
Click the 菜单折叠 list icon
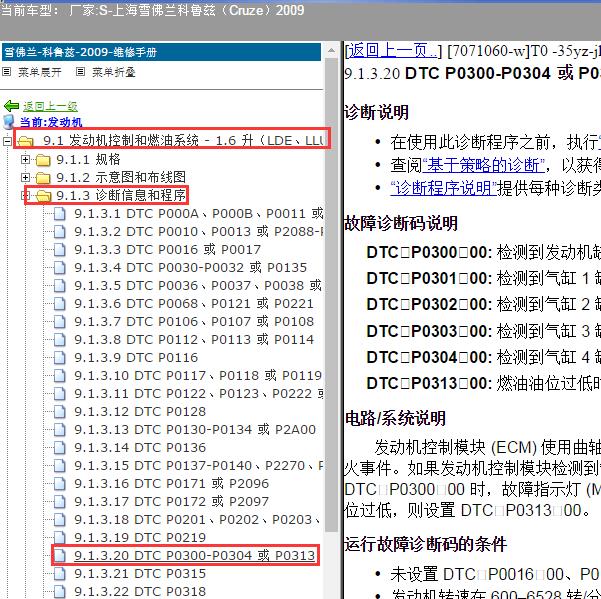pos(80,71)
